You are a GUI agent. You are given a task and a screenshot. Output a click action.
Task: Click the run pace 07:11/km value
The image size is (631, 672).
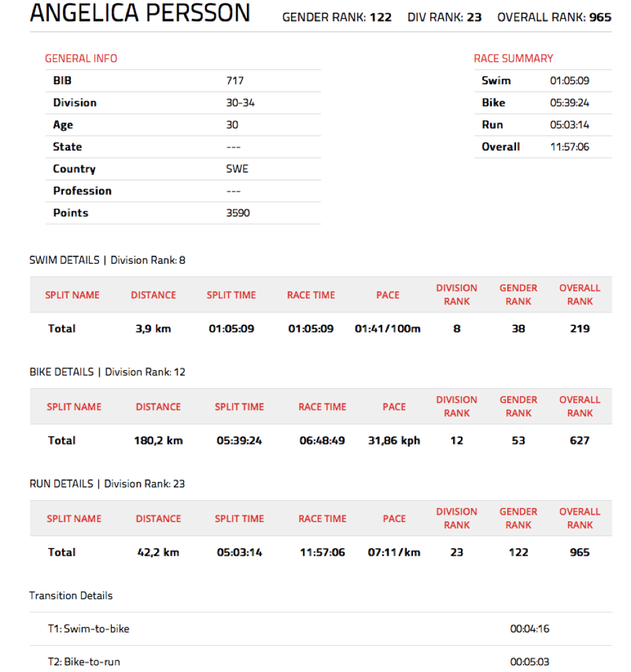click(394, 553)
